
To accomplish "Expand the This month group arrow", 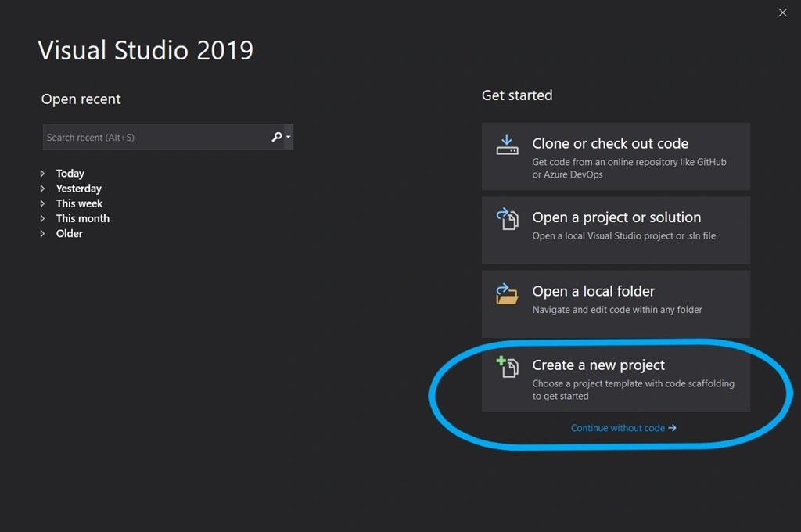I will pos(42,219).
